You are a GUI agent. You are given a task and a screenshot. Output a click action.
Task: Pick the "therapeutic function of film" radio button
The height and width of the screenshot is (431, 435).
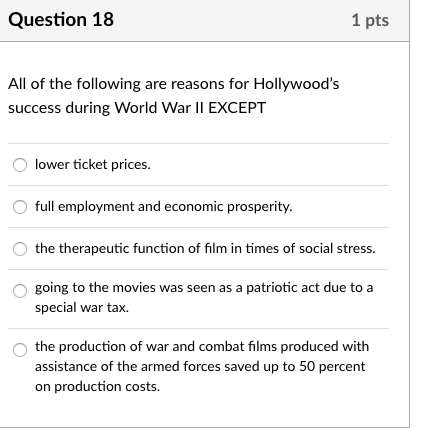pyautogui.click(x=20, y=249)
